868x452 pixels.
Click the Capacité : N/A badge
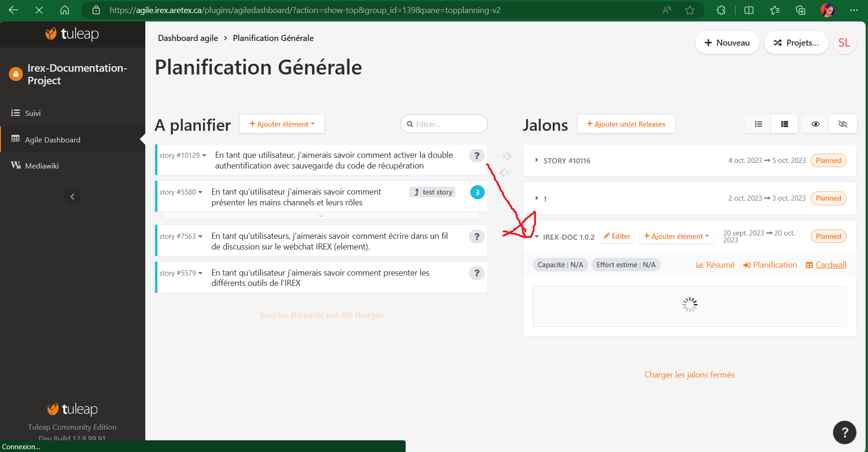tap(560, 265)
